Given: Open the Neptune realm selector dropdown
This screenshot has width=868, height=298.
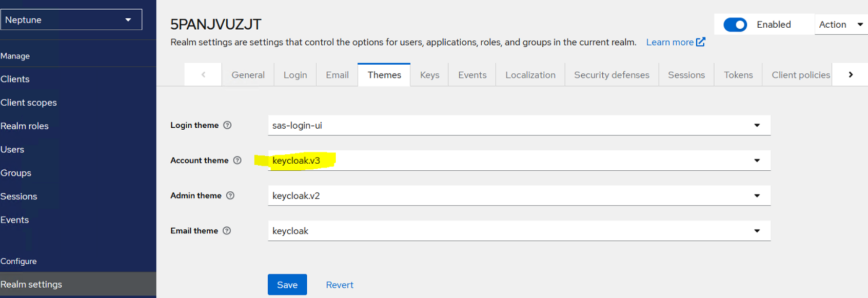Looking at the screenshot, I should [x=71, y=20].
